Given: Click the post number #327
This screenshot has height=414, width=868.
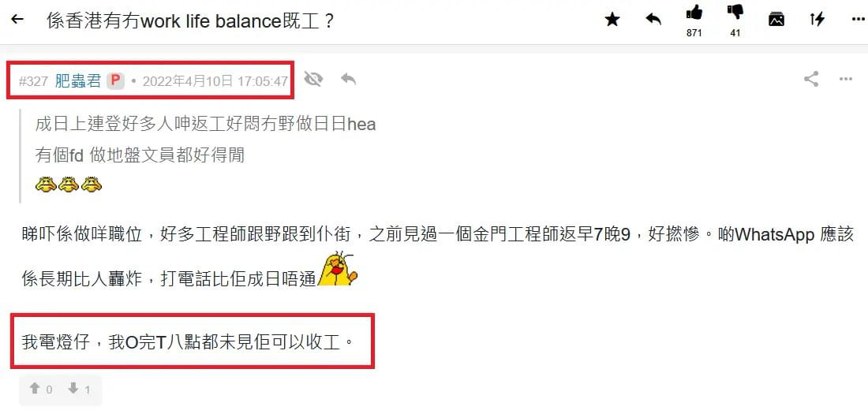Looking at the screenshot, I should [33, 82].
